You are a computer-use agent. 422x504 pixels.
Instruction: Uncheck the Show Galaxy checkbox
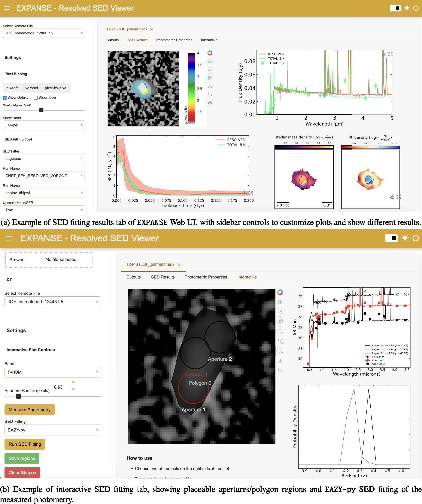(x=5, y=98)
